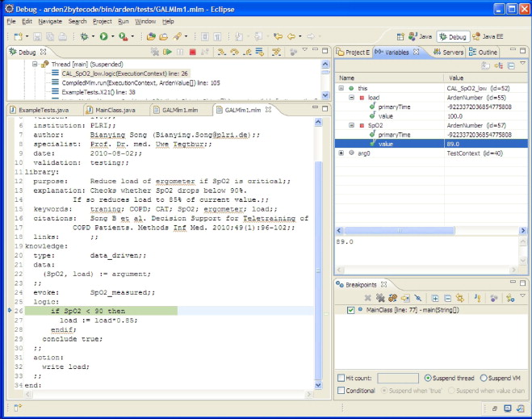Close the active GALMlm1.mlm editor tab

coord(268,110)
